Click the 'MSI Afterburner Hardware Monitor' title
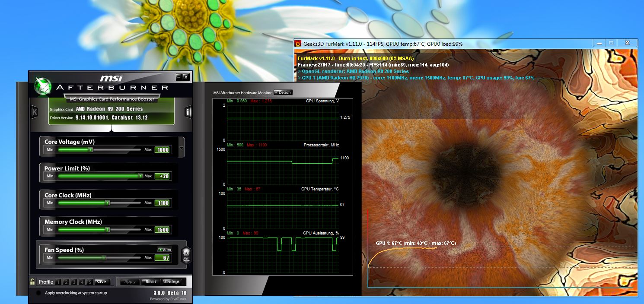The image size is (644, 304). click(242, 92)
